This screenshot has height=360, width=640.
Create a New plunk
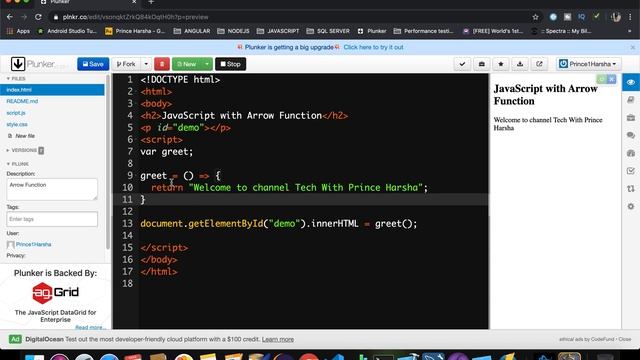(x=187, y=64)
